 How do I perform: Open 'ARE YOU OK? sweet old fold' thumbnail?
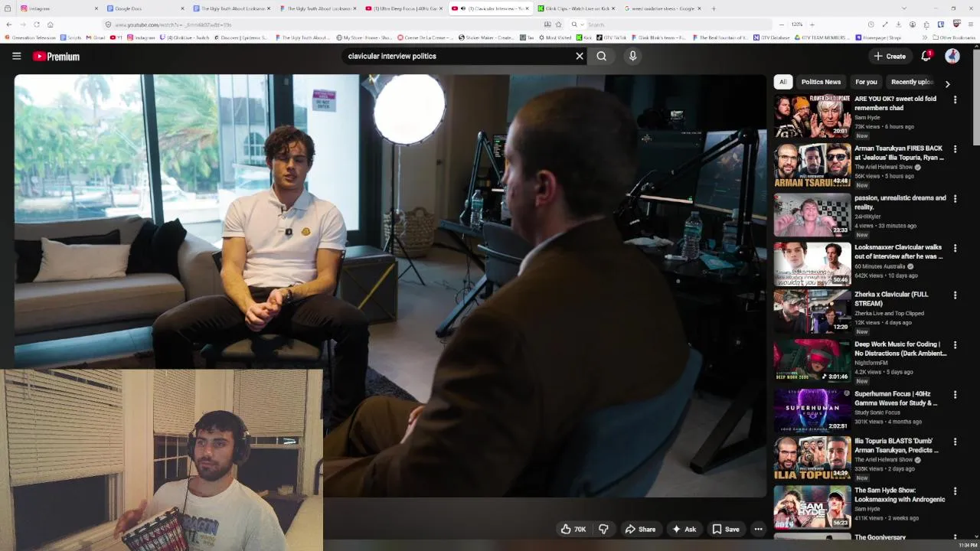(x=812, y=116)
